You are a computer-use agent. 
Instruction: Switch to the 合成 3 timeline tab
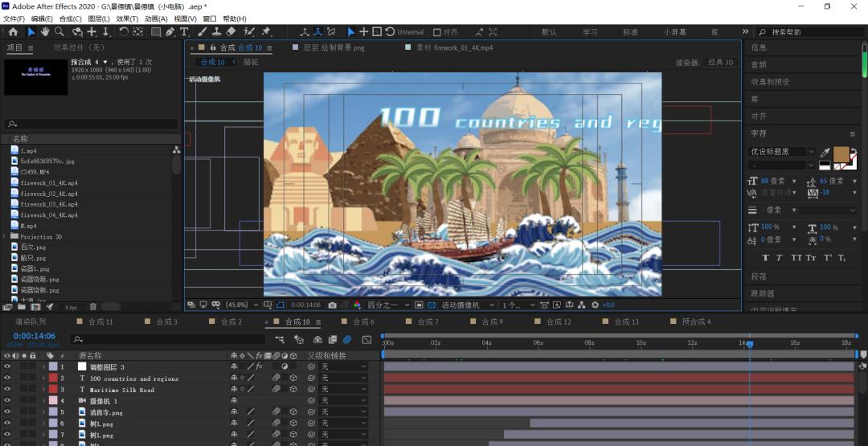[166, 322]
